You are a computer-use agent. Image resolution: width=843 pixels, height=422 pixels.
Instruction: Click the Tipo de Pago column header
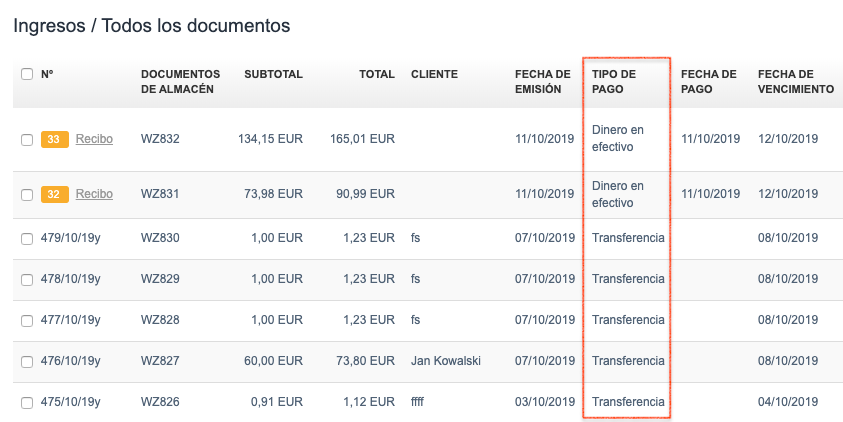point(614,81)
